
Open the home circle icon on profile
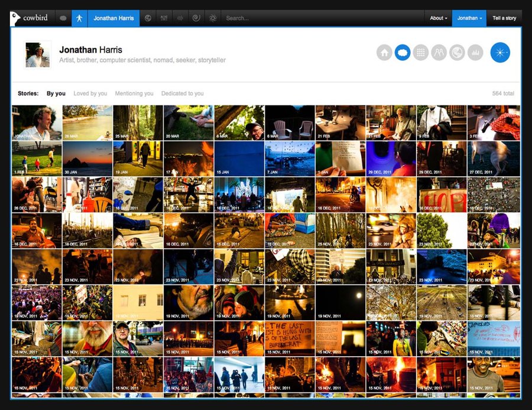coord(384,53)
